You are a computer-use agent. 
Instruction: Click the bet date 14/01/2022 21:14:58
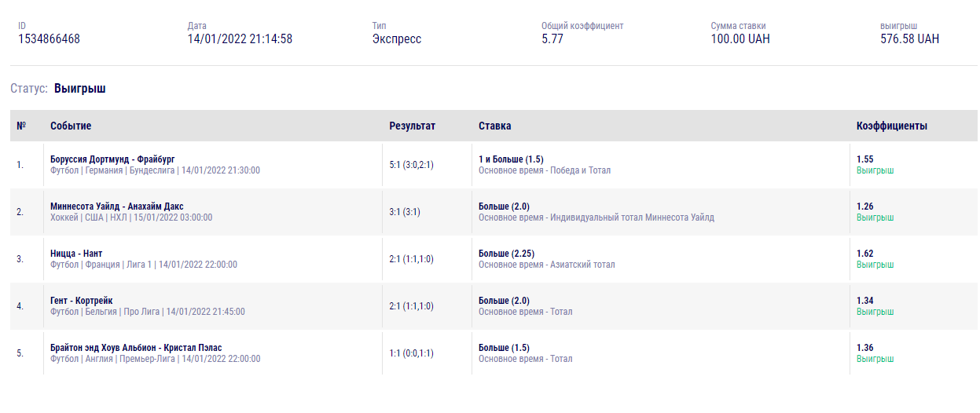point(240,39)
